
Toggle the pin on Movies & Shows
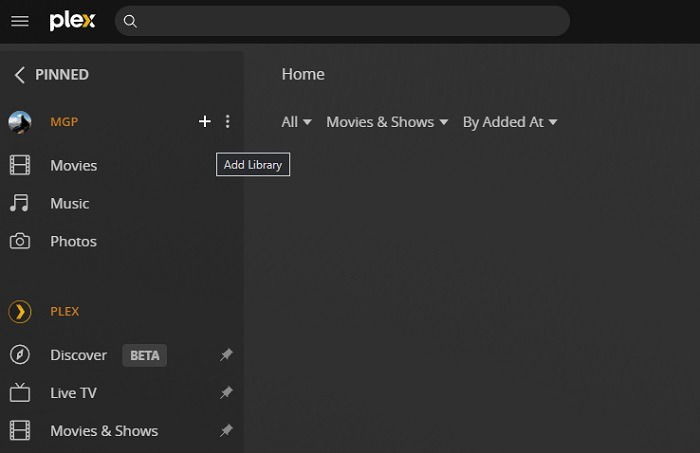point(226,431)
